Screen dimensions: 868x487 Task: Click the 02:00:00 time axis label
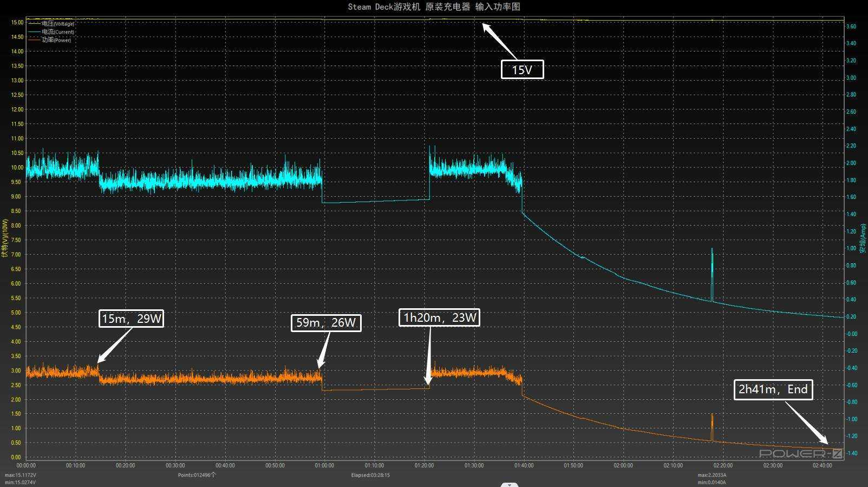623,465
